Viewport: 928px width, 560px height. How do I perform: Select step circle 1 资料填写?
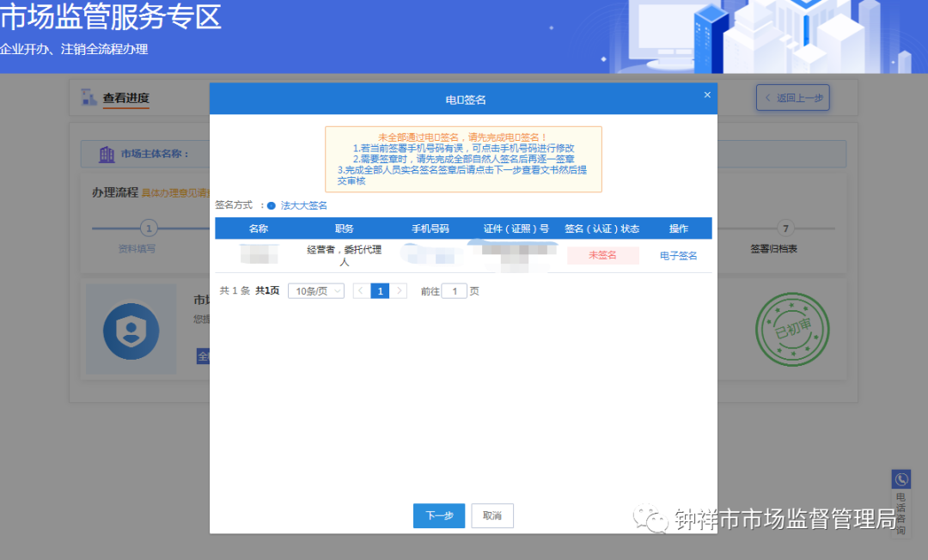150,228
